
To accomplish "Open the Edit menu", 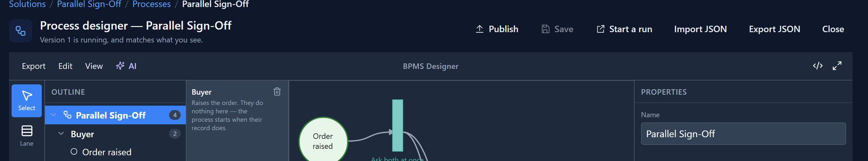I will [x=65, y=66].
